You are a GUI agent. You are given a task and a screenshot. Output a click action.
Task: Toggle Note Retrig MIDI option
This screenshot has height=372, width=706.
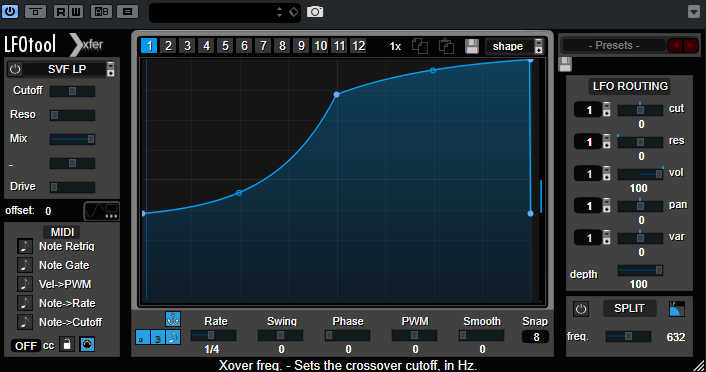pos(25,246)
